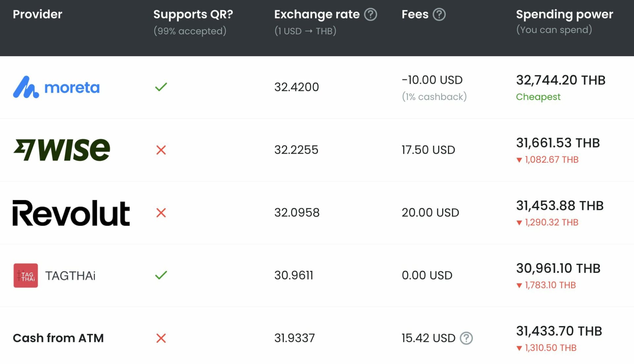This screenshot has height=364, width=634.
Task: Click the green QR checkmark for Moreta
Action: 161,87
